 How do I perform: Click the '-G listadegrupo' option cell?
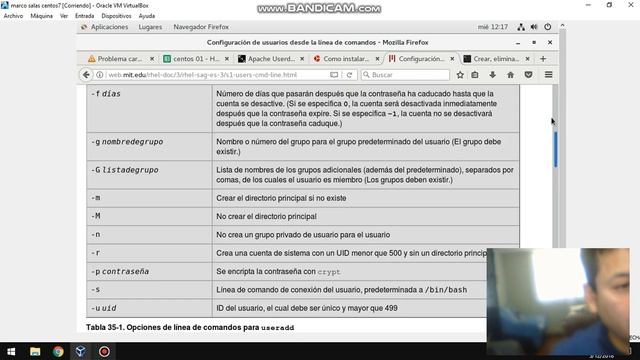coord(149,175)
